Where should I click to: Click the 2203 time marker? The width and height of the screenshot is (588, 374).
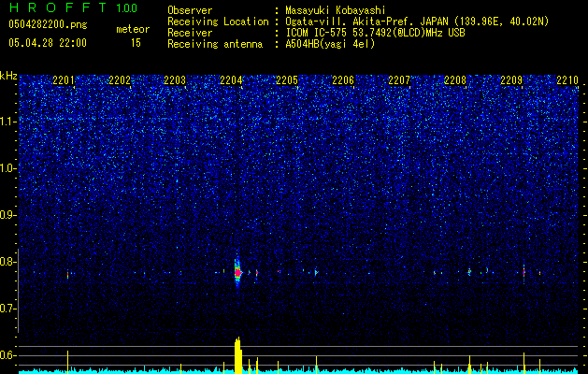click(175, 79)
